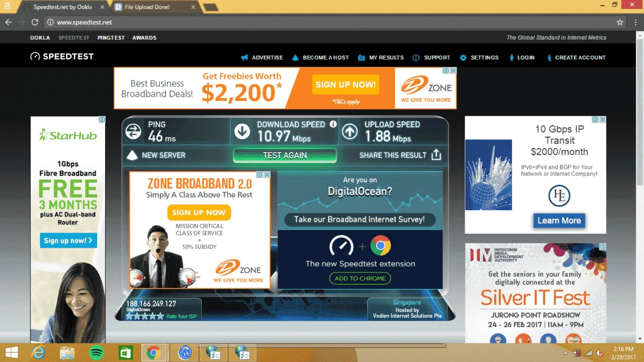Click the Singapore server label
Screen dimensions: 644x362
click(x=407, y=302)
